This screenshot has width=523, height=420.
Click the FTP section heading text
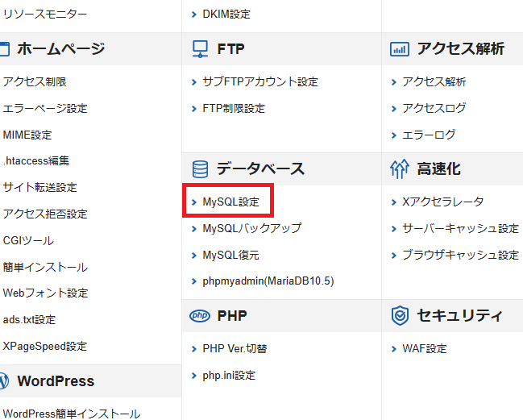[x=230, y=49]
